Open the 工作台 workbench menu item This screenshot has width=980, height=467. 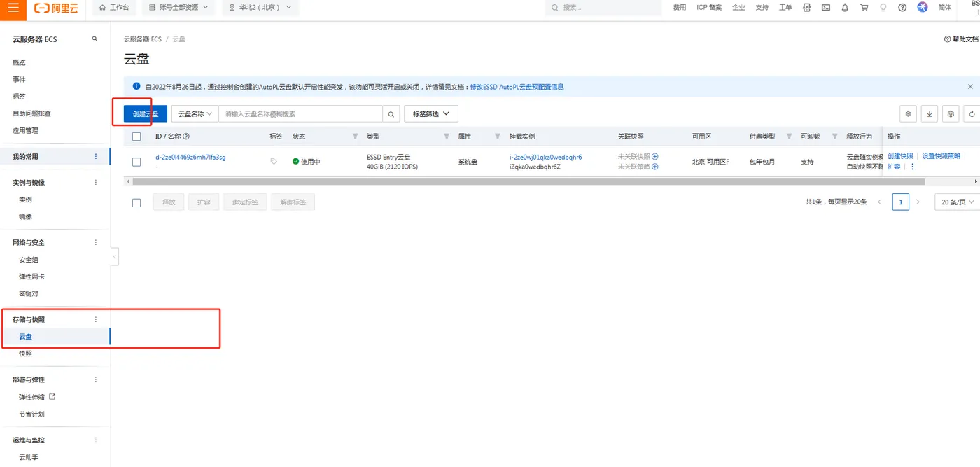click(x=114, y=8)
